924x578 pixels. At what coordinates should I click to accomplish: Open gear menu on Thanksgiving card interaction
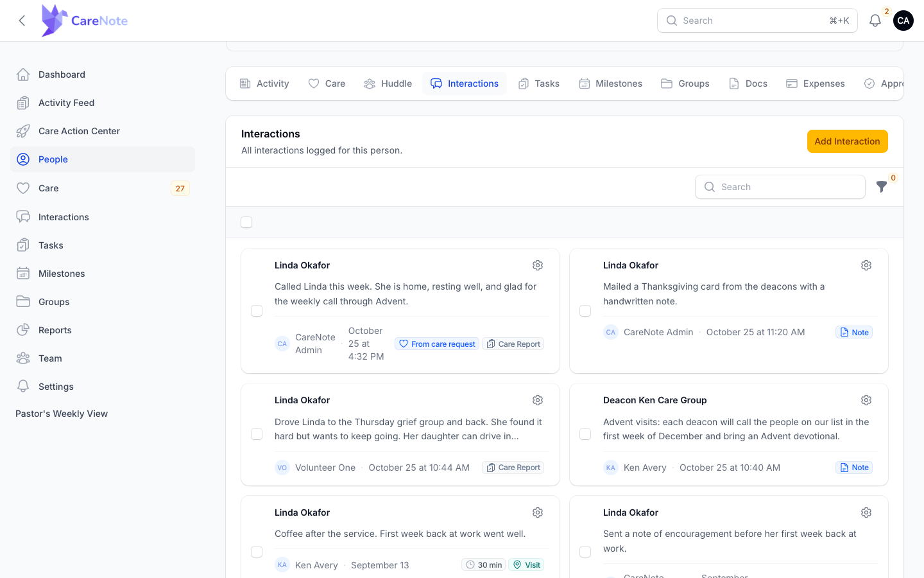click(866, 265)
